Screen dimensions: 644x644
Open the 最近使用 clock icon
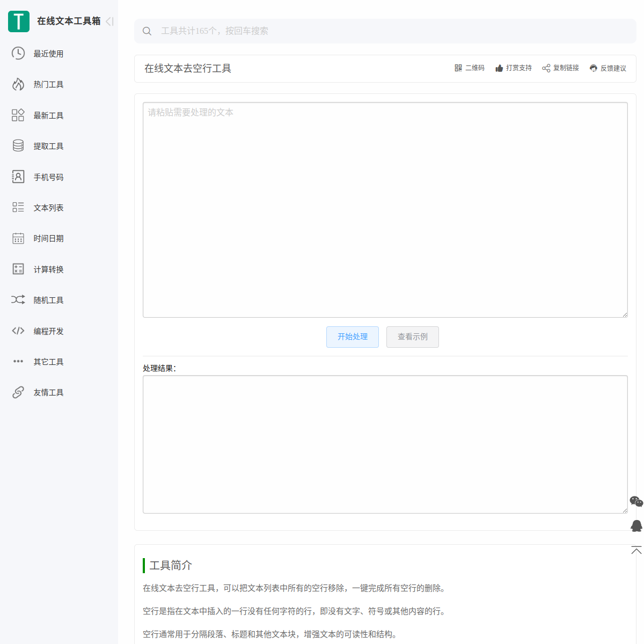click(18, 53)
